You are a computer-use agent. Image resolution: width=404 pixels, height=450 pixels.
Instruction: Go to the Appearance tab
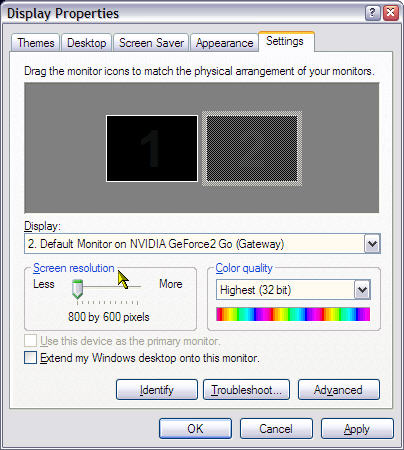pos(224,43)
